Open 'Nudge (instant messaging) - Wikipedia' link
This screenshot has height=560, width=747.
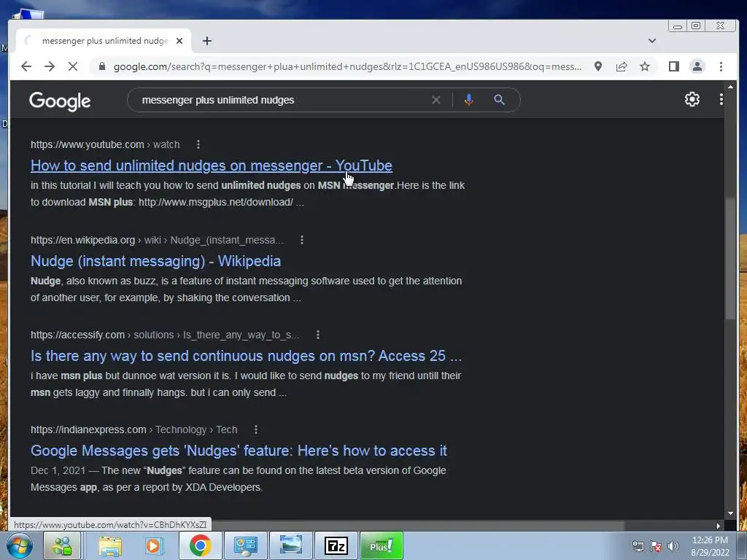(x=156, y=261)
